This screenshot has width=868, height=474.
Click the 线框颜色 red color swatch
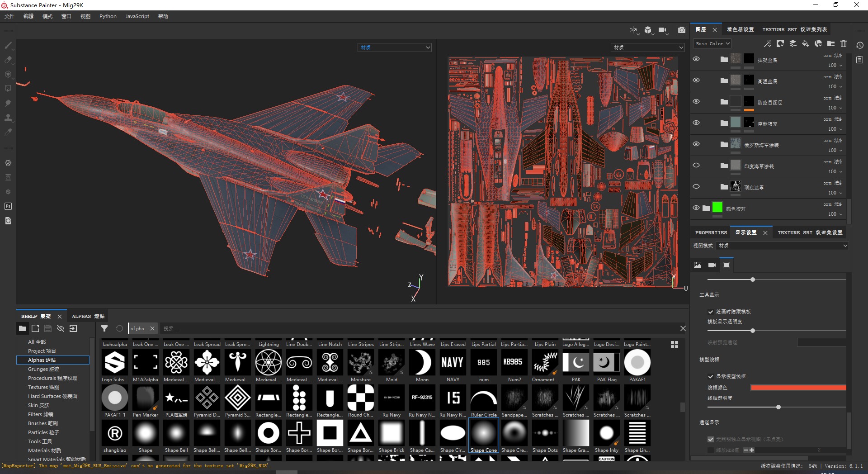click(x=798, y=388)
